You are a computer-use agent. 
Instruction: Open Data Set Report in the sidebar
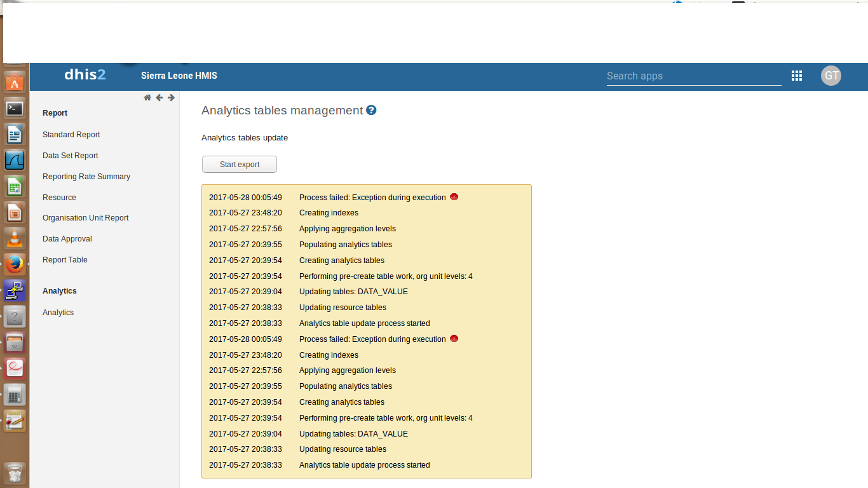[x=71, y=156]
